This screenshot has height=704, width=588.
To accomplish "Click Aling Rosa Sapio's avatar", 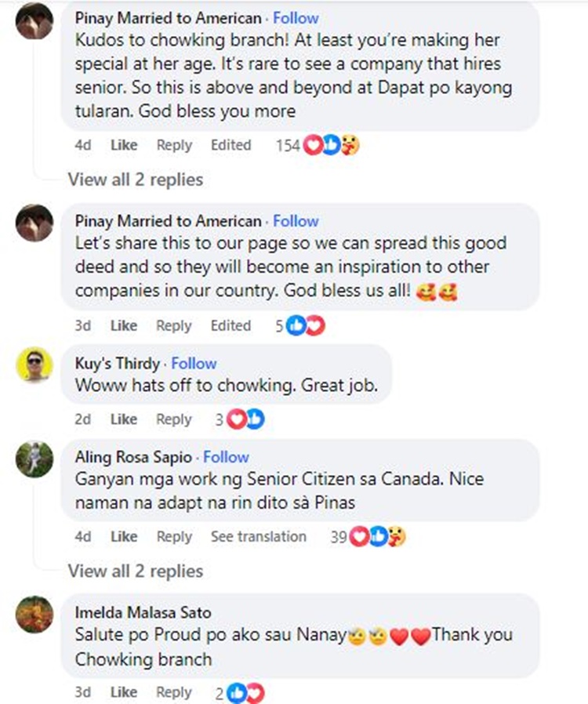I will 34,459.
